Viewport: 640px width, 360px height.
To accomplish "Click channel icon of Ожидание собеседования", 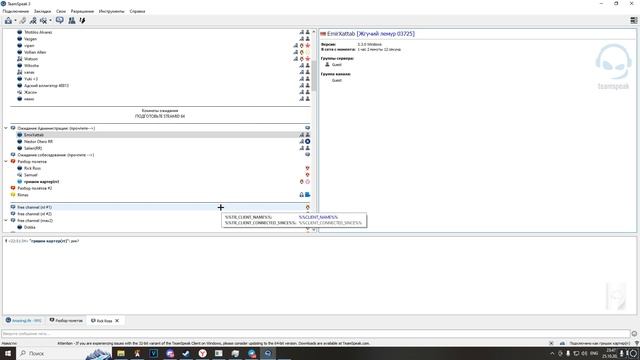I will [13, 155].
